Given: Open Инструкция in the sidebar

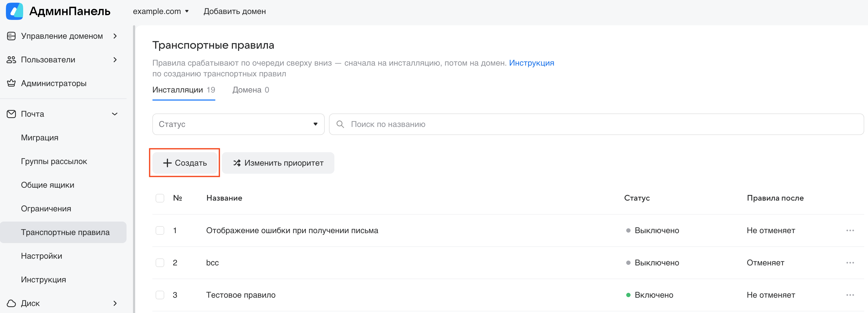Looking at the screenshot, I should pos(43,280).
